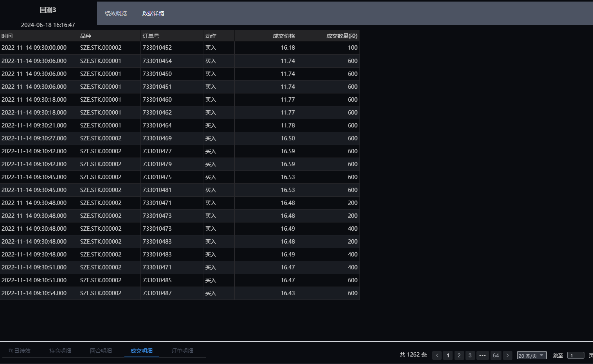Go to page 3 of results
Image resolution: width=593 pixels, height=364 pixels.
[x=470, y=355]
